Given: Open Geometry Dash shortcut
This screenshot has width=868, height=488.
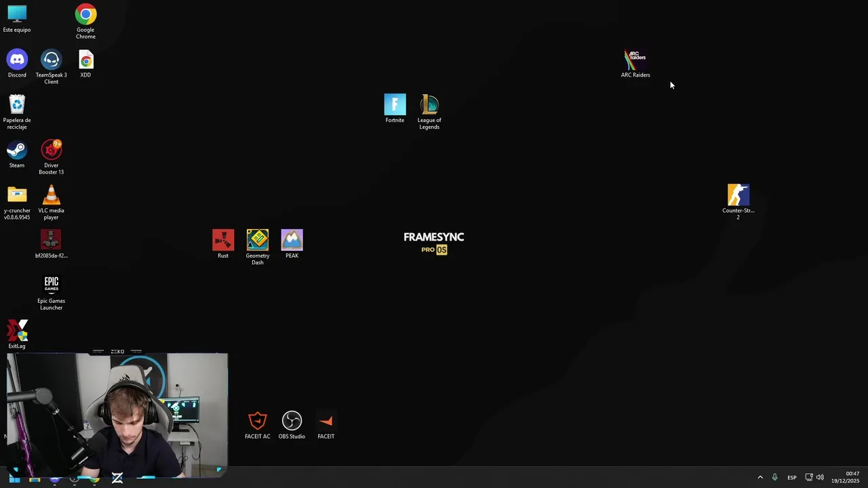Looking at the screenshot, I should pyautogui.click(x=258, y=247).
